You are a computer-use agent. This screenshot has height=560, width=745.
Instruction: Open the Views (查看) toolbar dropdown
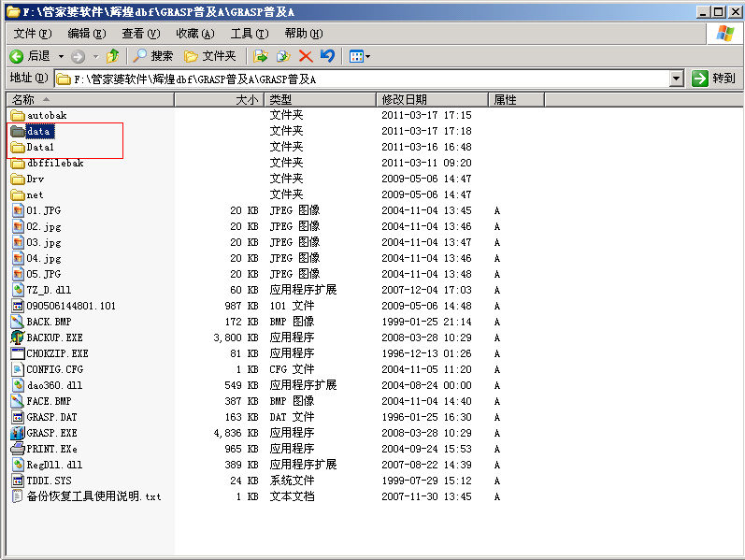point(359,56)
